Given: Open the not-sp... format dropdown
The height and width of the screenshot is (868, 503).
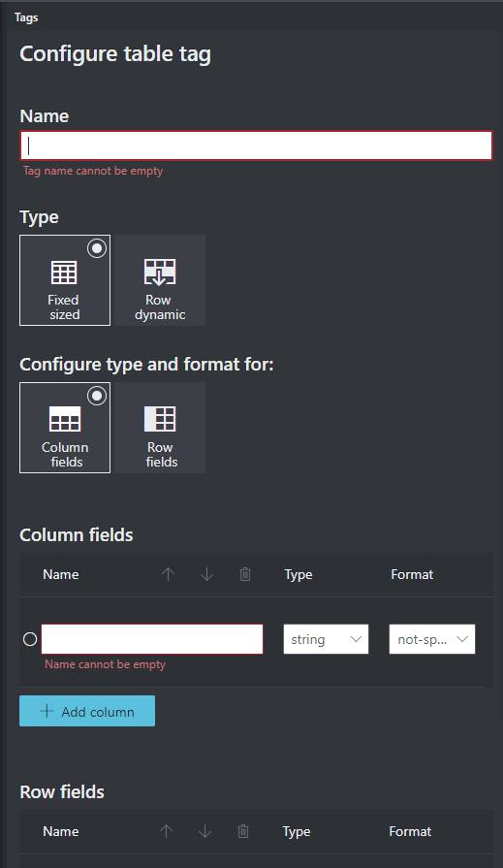Looking at the screenshot, I should [x=432, y=639].
